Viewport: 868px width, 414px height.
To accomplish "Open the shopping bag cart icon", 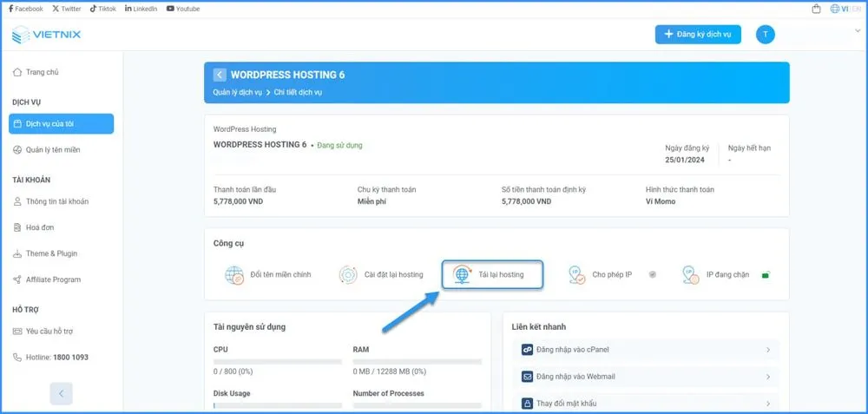I will 816,9.
